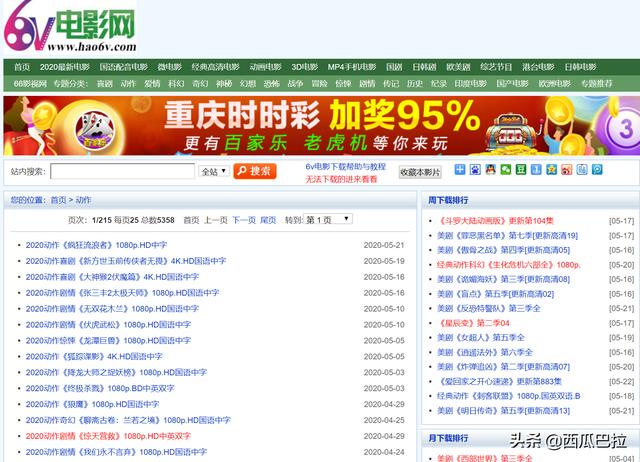Open 《生化危机六部全》1080p ranking link
The height and width of the screenshot is (462, 640).
(509, 265)
